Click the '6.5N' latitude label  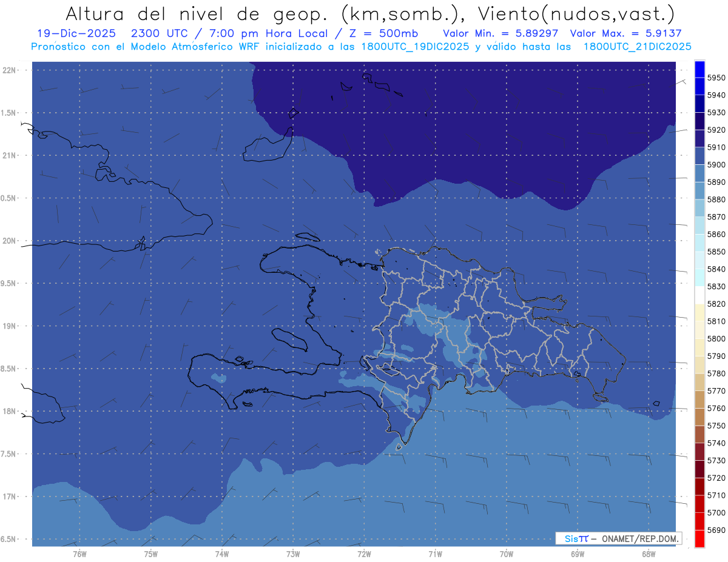9,540
